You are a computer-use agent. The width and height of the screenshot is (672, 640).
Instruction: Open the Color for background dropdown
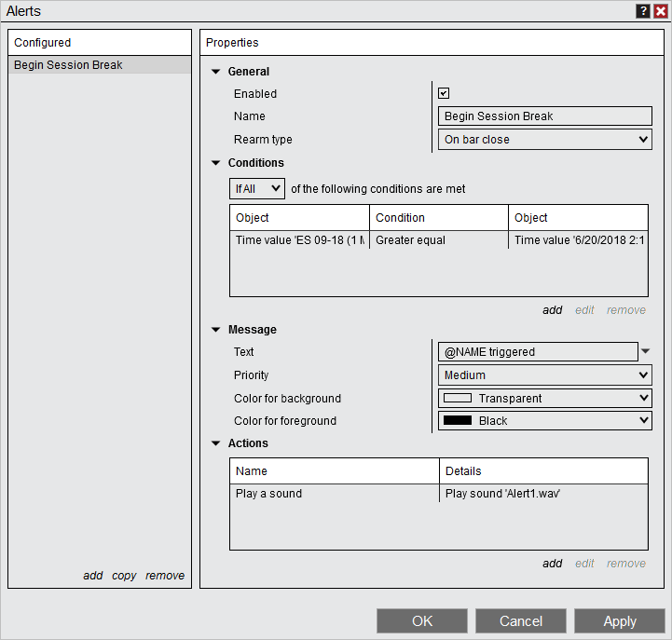tap(545, 398)
